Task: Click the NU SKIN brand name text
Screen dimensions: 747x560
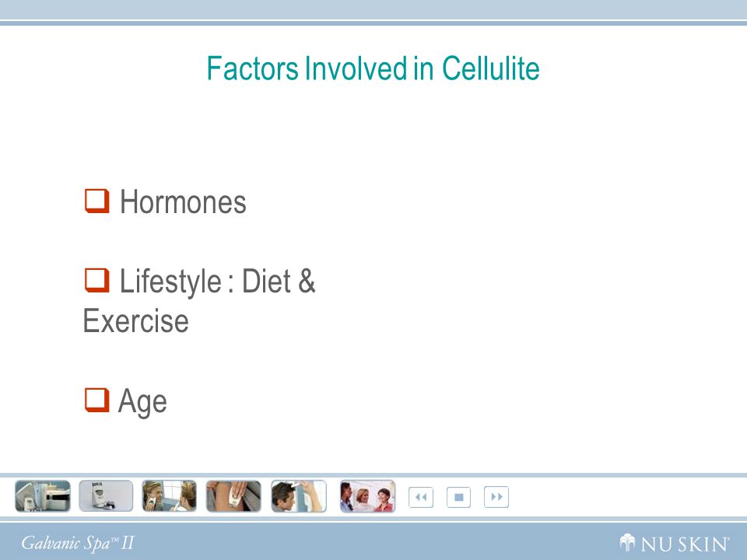Action: point(685,544)
